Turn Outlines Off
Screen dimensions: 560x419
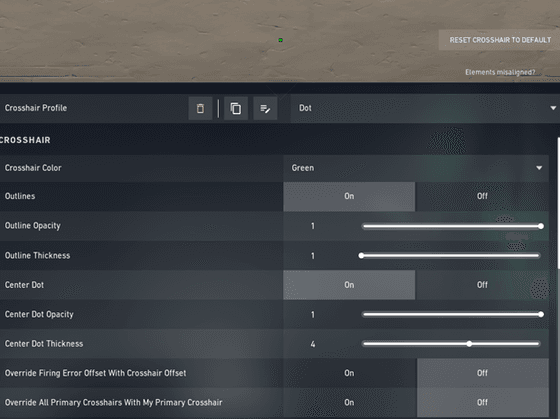(x=482, y=196)
